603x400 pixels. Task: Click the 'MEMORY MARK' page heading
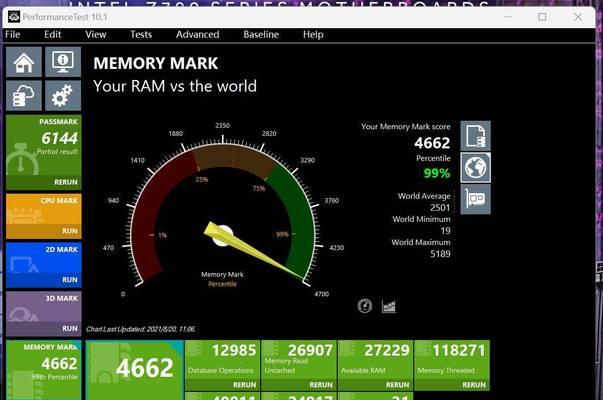click(156, 63)
